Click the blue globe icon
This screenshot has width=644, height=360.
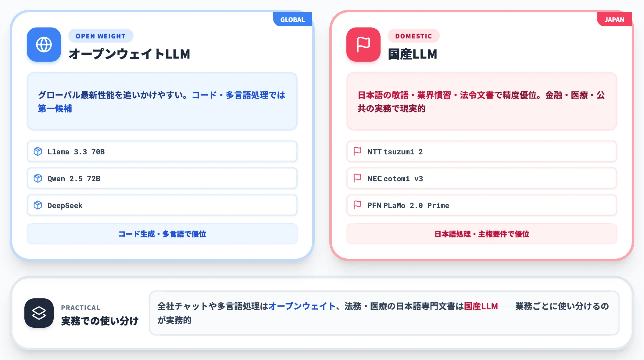coord(44,45)
